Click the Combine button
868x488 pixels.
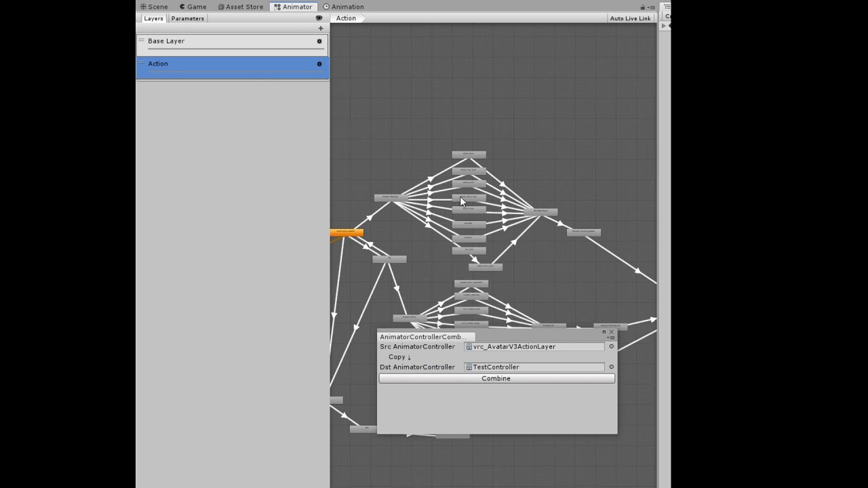[x=496, y=378]
